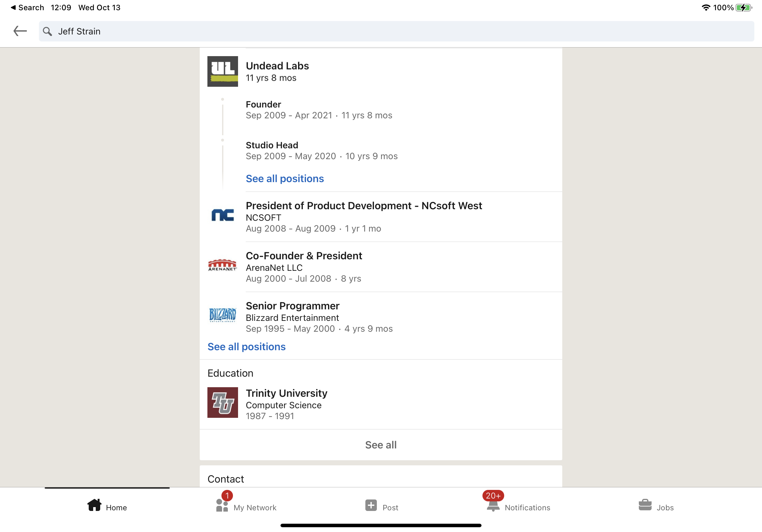Tap the Computer Science field text
This screenshot has height=532, width=762.
(283, 405)
